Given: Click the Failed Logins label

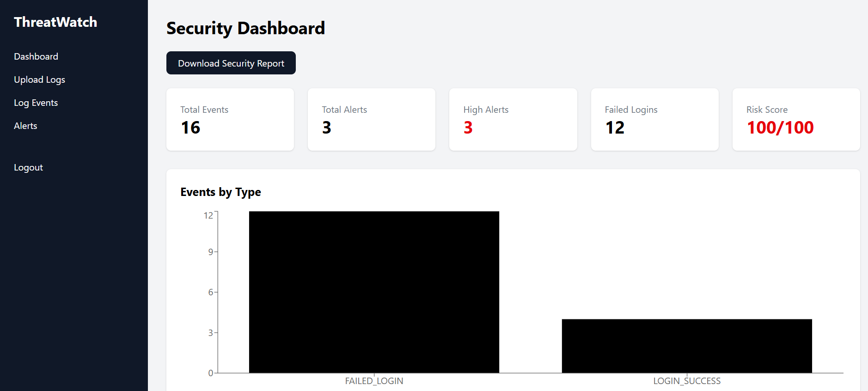Looking at the screenshot, I should pos(631,110).
